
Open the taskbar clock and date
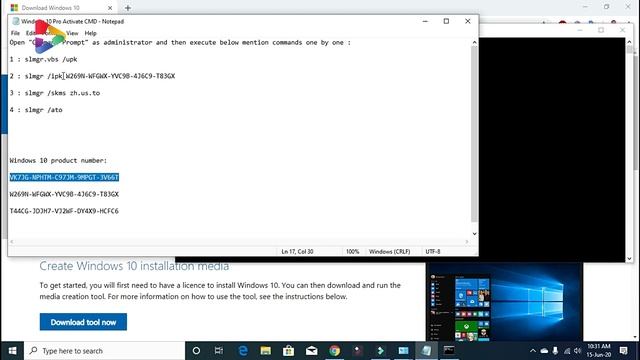[599, 351]
